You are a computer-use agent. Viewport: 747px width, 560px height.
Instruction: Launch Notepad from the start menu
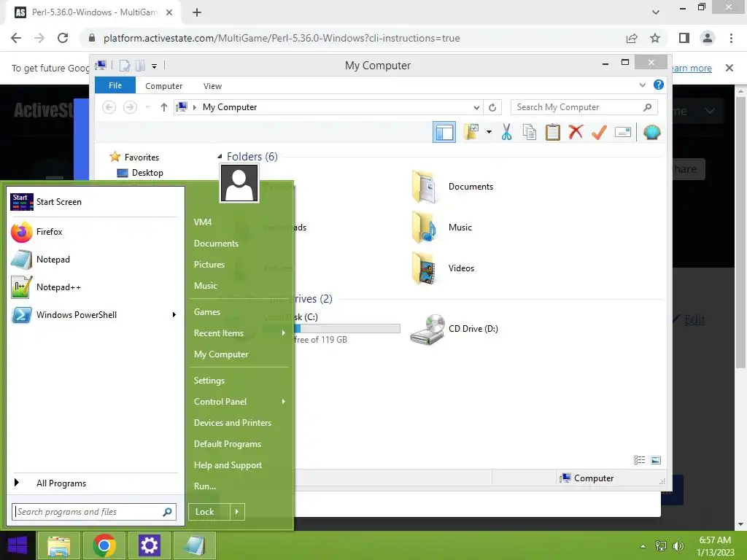click(x=93, y=260)
